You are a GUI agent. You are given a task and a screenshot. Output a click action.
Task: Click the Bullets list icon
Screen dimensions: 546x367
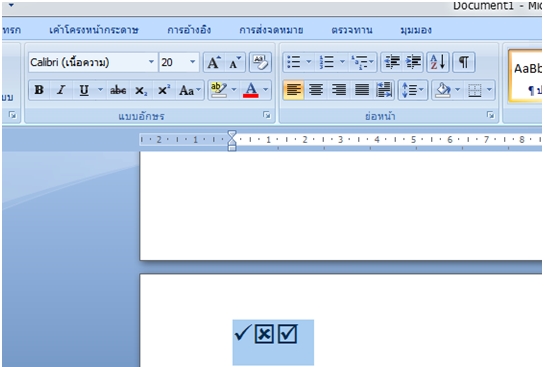(294, 62)
